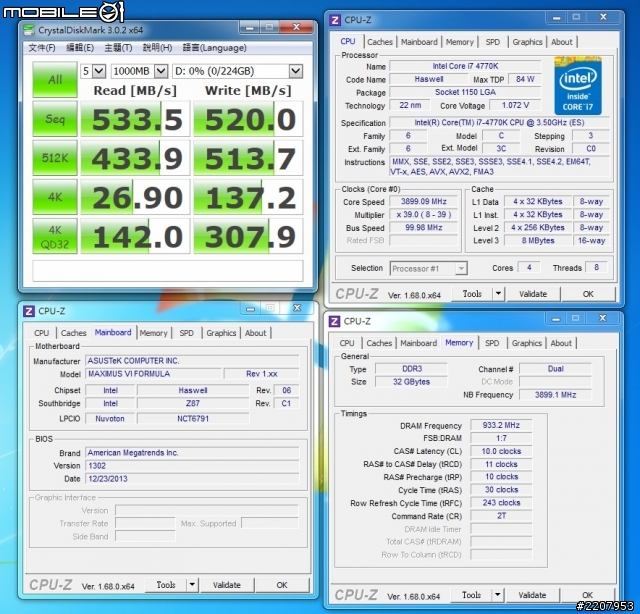Open SPD tab in Mainboard window
The width and height of the screenshot is (640, 614).
tap(187, 333)
